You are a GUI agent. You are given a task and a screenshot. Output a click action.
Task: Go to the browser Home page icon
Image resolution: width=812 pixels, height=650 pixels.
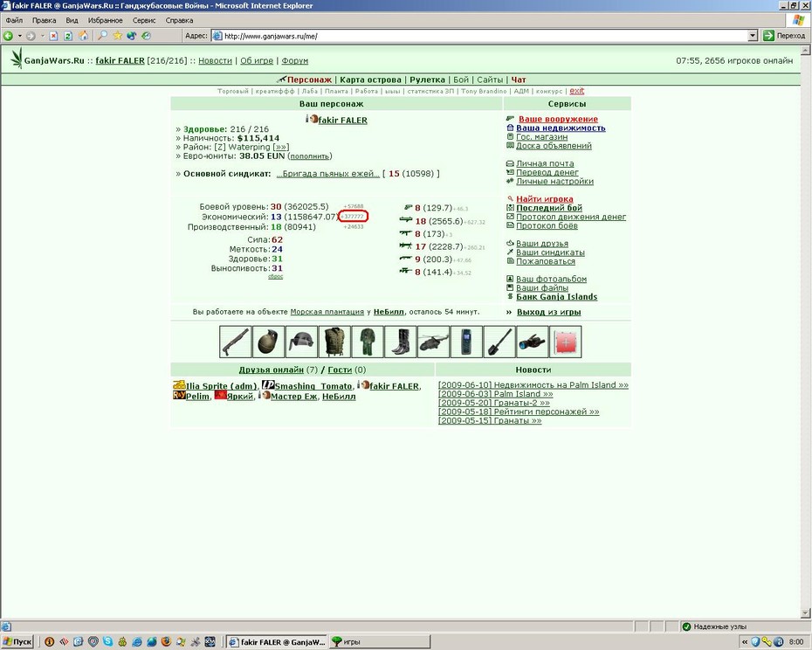pyautogui.click(x=83, y=36)
